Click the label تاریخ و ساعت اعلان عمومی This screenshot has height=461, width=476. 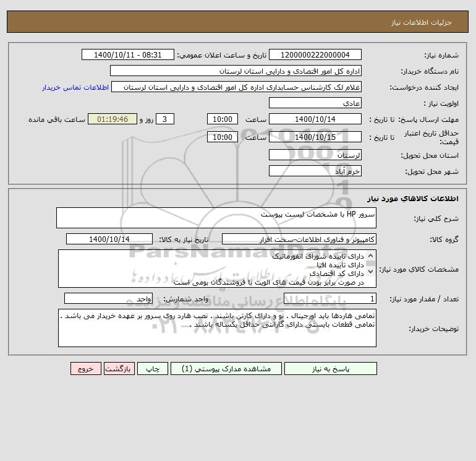(x=221, y=55)
